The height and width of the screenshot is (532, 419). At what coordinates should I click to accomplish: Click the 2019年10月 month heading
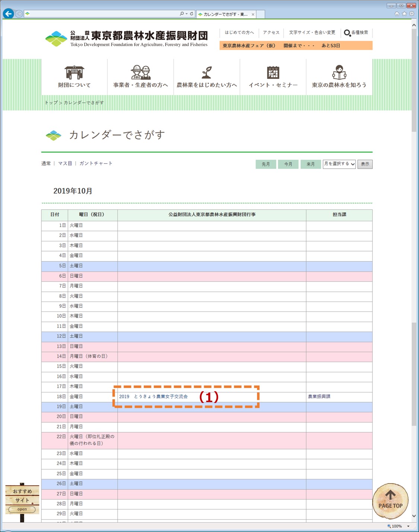click(73, 191)
